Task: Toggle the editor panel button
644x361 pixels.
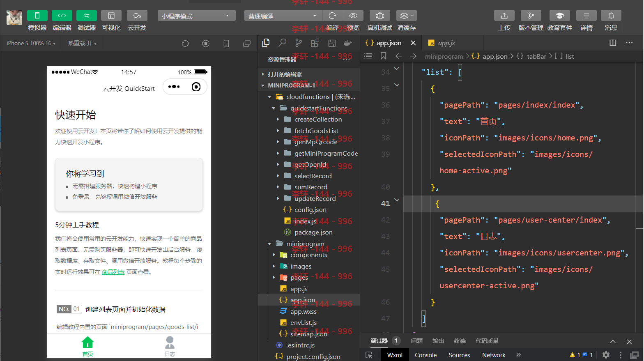Action: (62, 16)
